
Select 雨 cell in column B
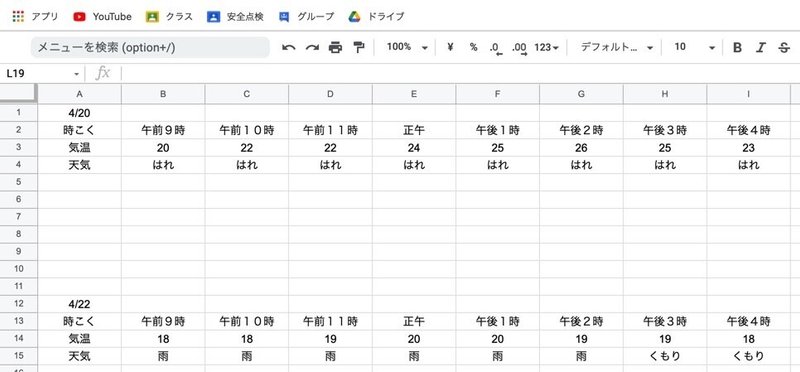point(163,356)
